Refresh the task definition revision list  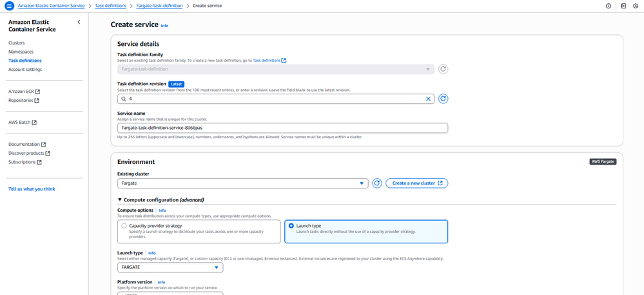pyautogui.click(x=443, y=99)
